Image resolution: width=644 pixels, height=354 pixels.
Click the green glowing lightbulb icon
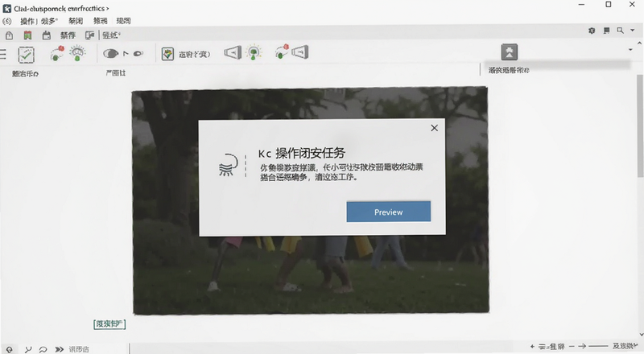[x=254, y=52]
